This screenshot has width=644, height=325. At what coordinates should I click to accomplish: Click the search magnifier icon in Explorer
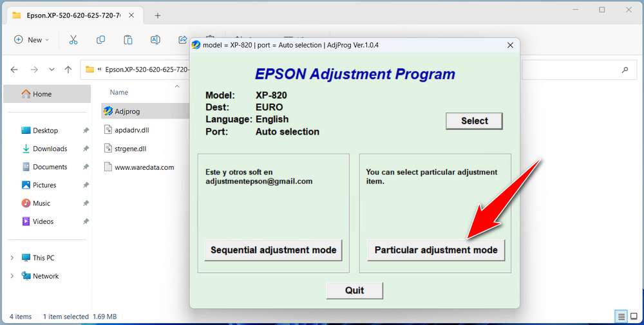click(625, 70)
